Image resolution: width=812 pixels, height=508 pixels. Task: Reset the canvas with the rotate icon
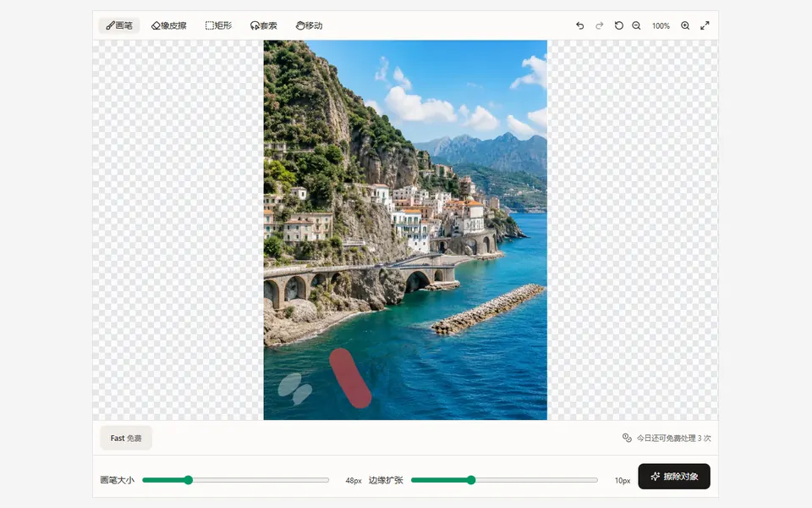point(618,25)
